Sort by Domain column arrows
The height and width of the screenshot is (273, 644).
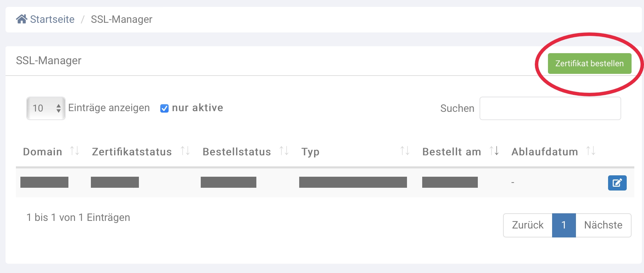pyautogui.click(x=75, y=151)
